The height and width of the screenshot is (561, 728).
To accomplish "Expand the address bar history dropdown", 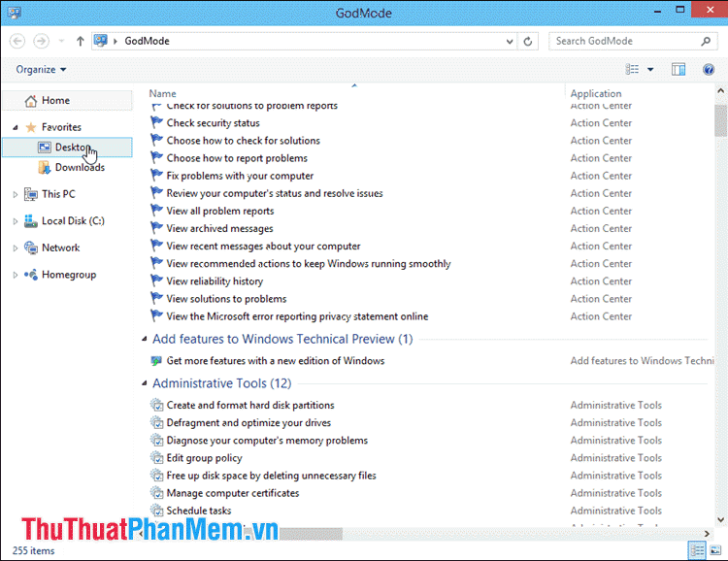I will pos(510,42).
